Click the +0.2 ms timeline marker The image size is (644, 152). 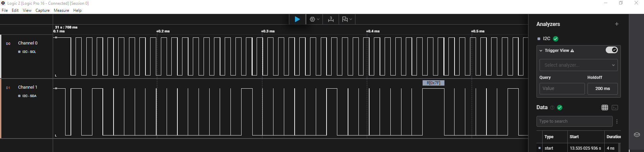[x=163, y=31]
